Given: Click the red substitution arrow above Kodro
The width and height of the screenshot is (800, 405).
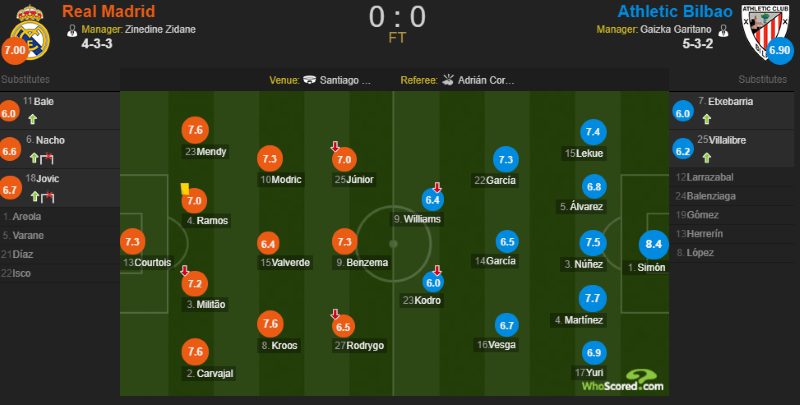Looking at the screenshot, I should click(x=436, y=270).
